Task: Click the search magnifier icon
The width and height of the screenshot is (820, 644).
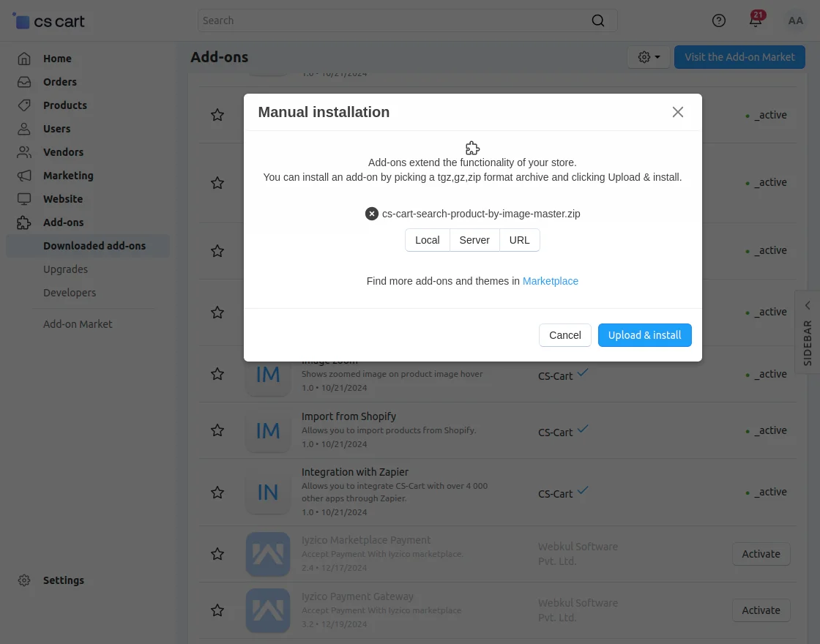Action: [x=598, y=20]
